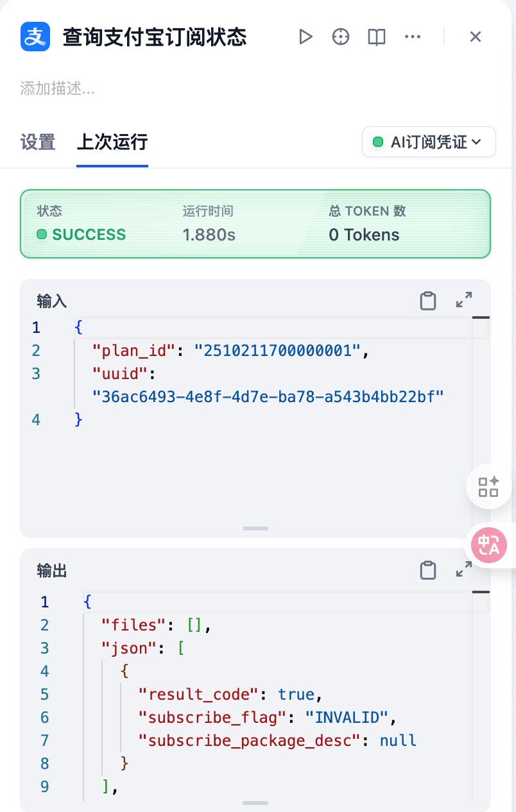
Task: Click the grid sparkle floating button
Action: (x=488, y=487)
